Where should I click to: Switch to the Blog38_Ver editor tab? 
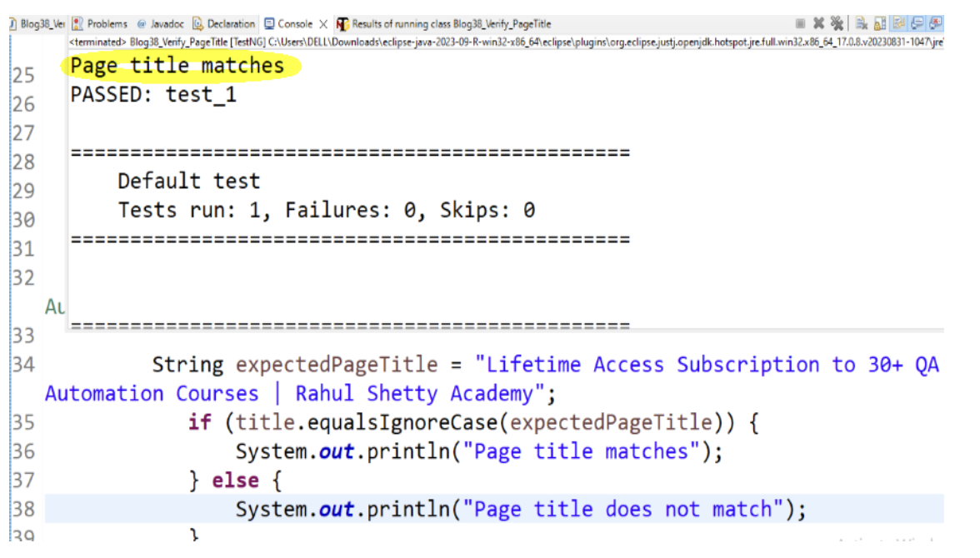33,23
